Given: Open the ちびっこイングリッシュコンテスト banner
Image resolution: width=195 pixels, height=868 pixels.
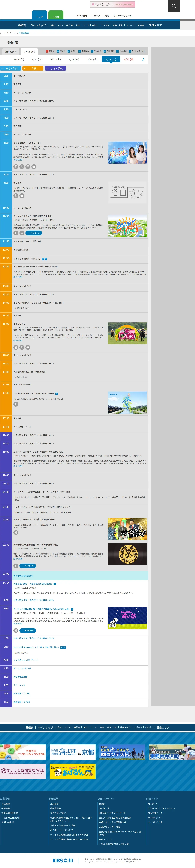Looking at the screenshot, I should (23, 752).
